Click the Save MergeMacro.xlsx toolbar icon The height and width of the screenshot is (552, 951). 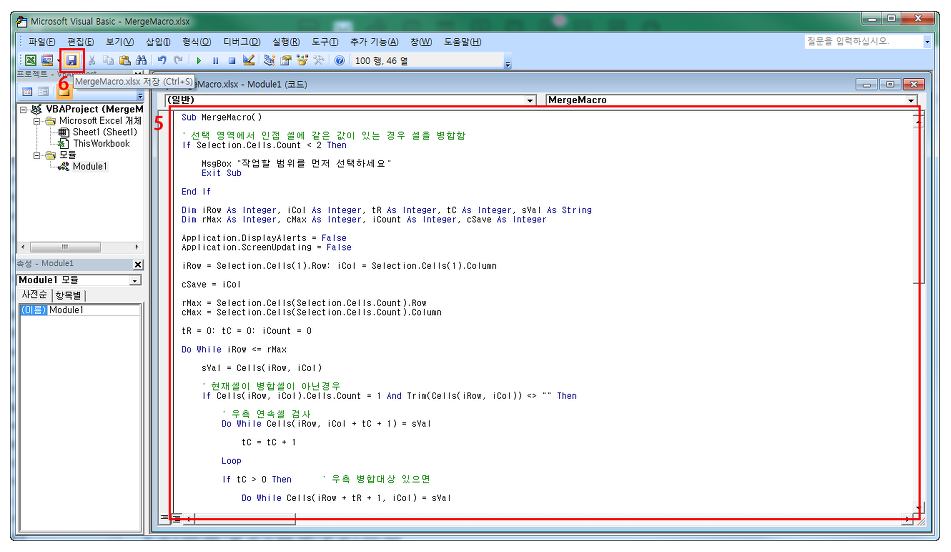pos(72,61)
